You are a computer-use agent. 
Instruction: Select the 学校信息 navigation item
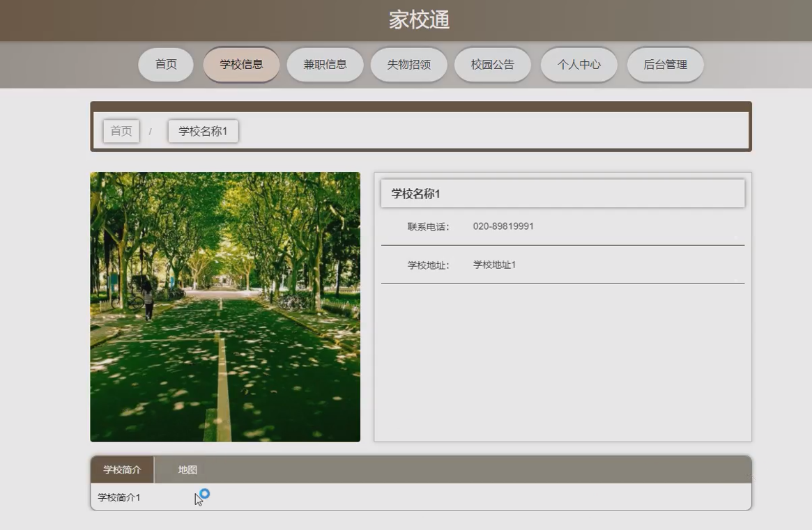[241, 64]
